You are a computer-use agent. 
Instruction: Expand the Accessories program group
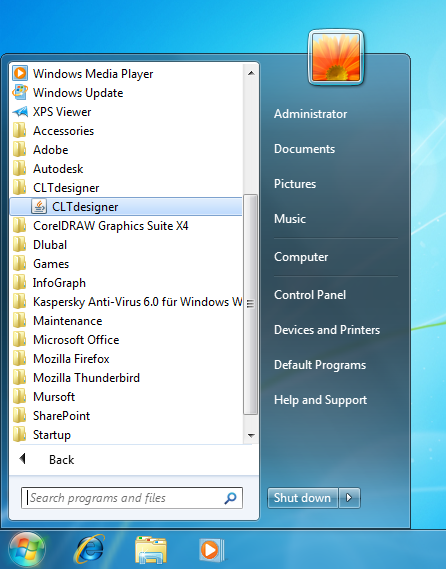coord(126,131)
